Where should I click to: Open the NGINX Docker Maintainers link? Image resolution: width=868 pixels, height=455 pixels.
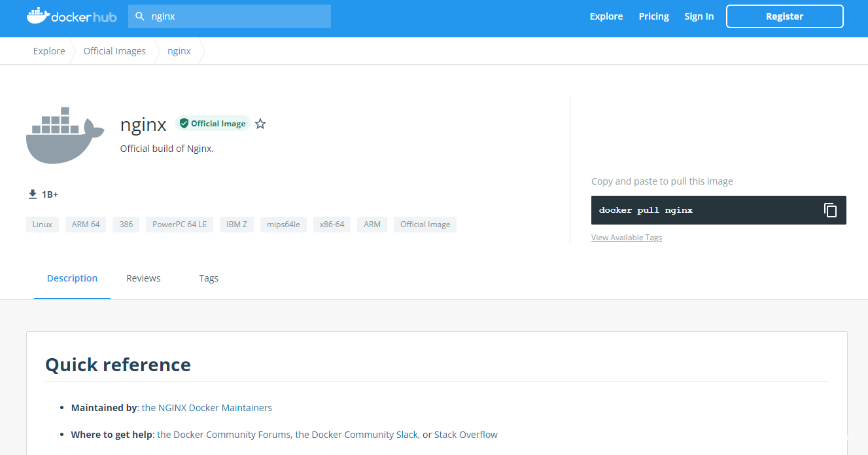pyautogui.click(x=207, y=408)
